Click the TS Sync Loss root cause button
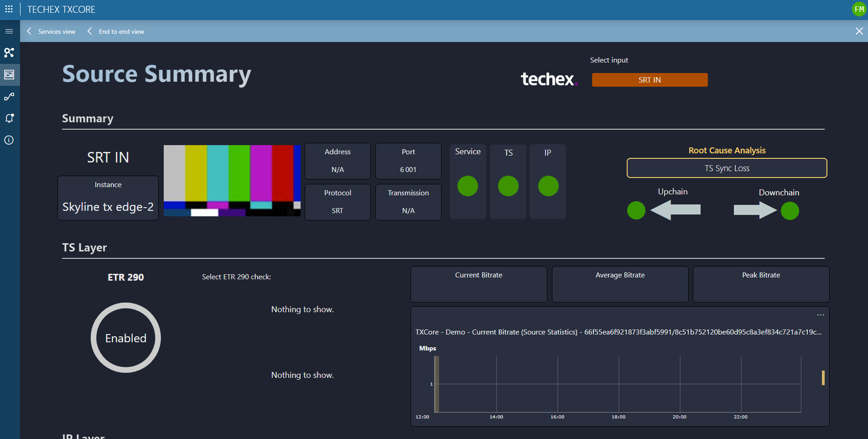868x439 pixels. coord(727,168)
